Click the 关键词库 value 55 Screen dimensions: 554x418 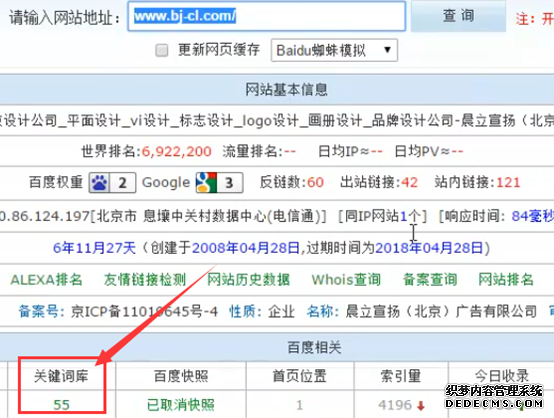click(61, 405)
